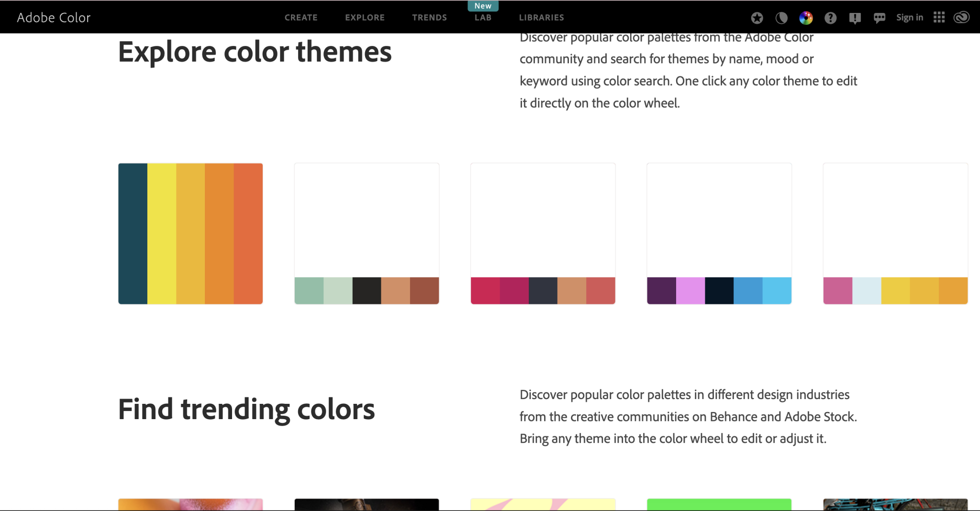Click the report issue exclamation icon
The height and width of the screenshot is (511, 980).
point(855,17)
